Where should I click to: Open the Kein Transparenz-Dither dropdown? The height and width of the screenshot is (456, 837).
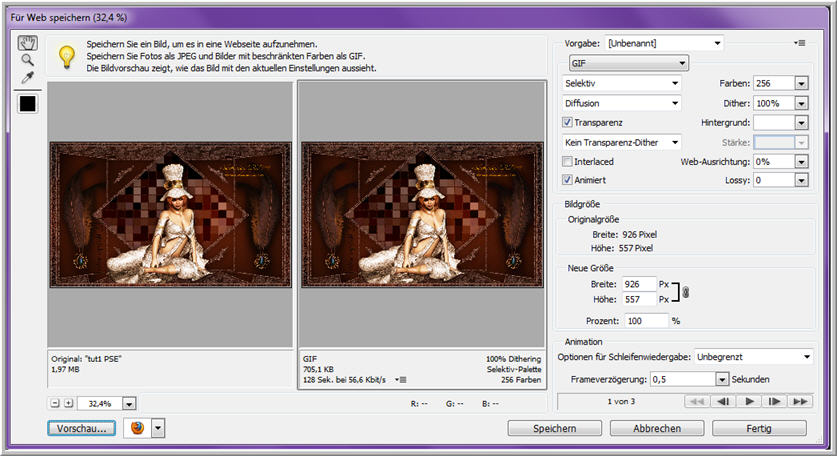point(622,143)
